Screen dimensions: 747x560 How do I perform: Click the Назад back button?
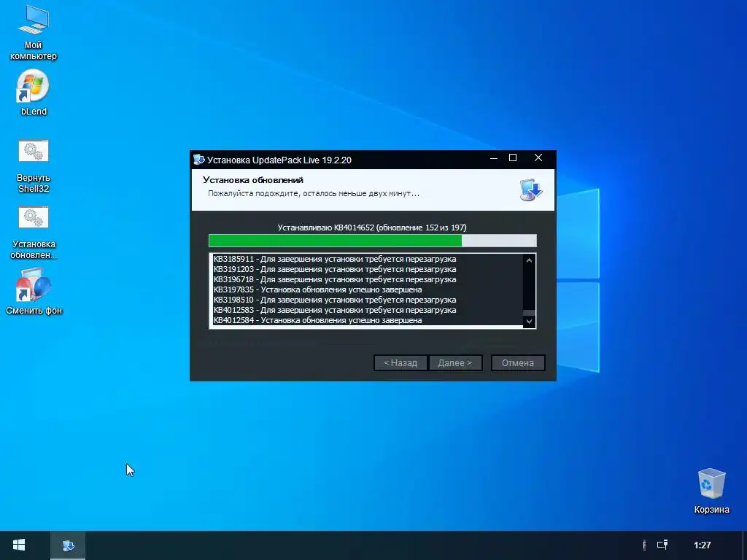[x=400, y=363]
